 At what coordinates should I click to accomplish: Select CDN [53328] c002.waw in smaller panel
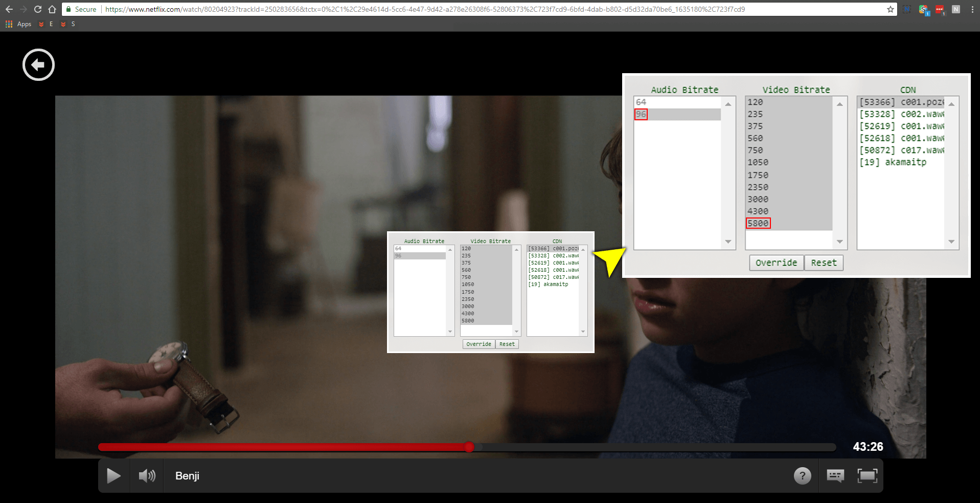point(553,256)
